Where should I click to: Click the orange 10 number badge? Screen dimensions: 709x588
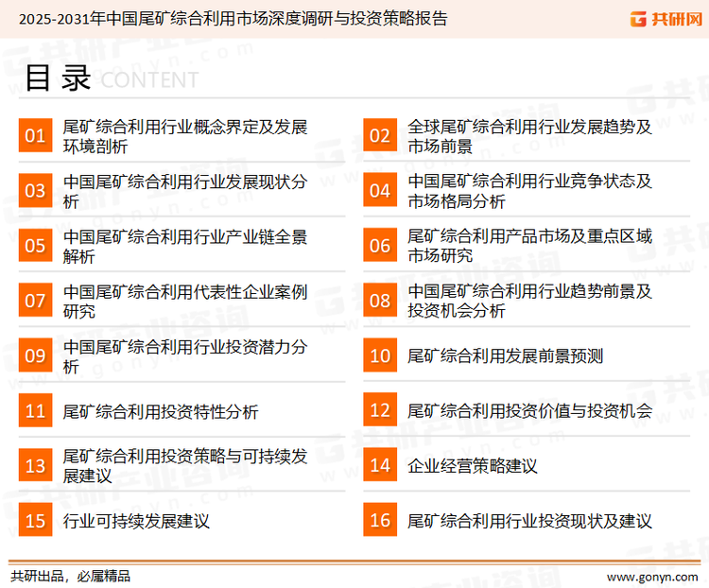point(380,355)
